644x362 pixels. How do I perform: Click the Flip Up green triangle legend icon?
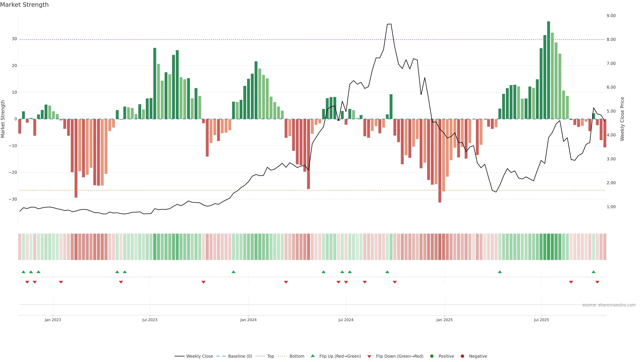pyautogui.click(x=312, y=356)
